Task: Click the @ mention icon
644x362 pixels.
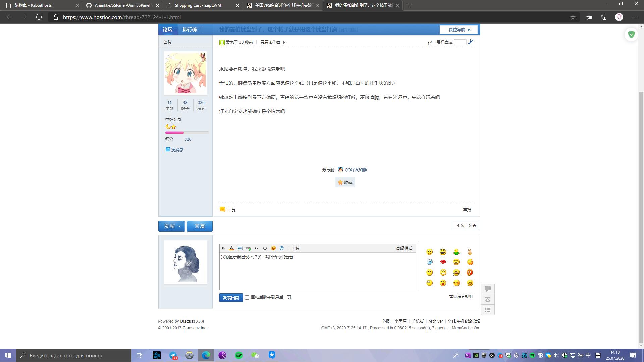Action: (x=282, y=248)
